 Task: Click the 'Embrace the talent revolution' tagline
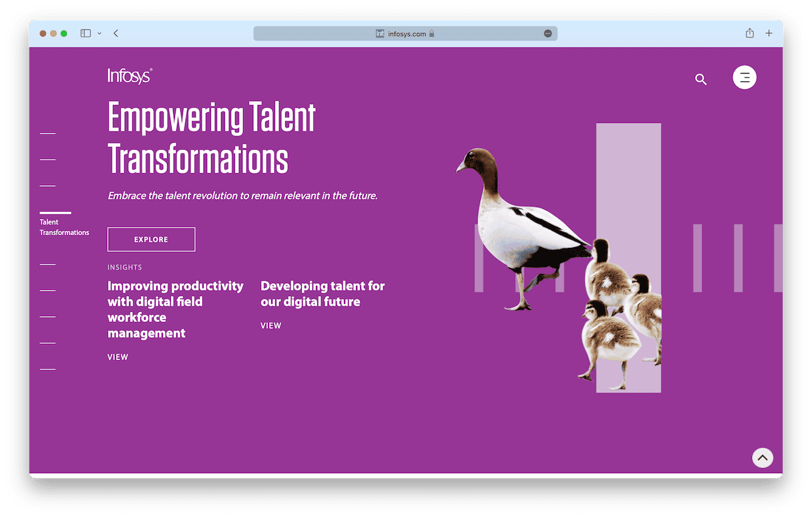(x=242, y=196)
